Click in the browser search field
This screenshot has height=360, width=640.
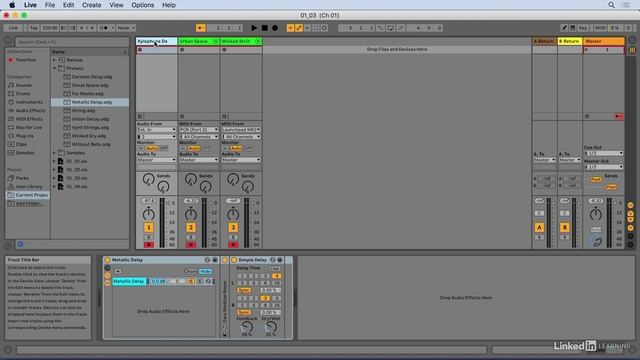pyautogui.click(x=72, y=42)
